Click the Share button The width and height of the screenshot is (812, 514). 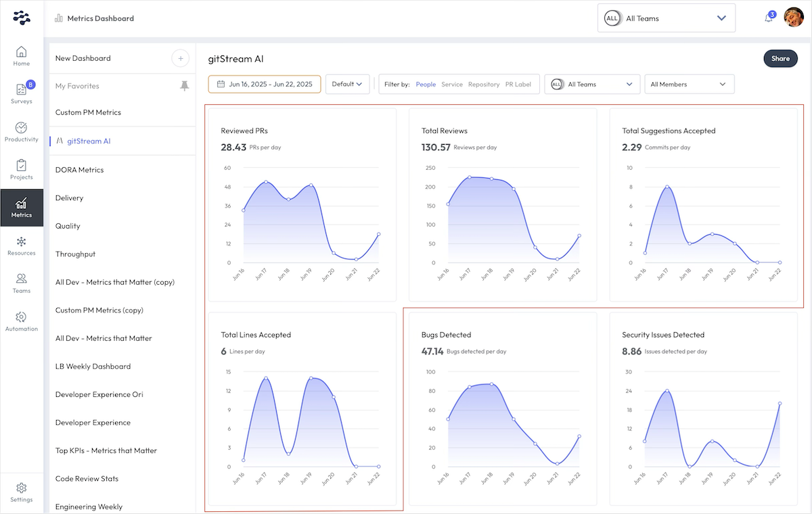pos(780,59)
